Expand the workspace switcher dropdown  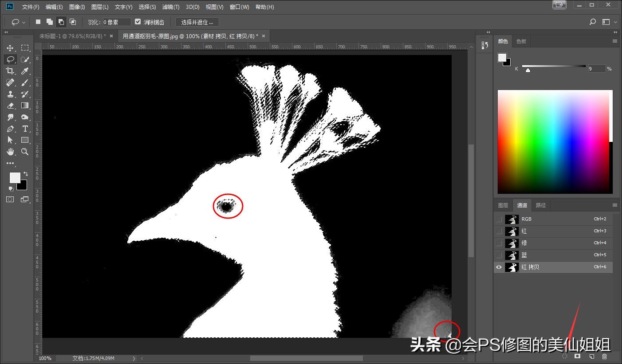coord(609,22)
